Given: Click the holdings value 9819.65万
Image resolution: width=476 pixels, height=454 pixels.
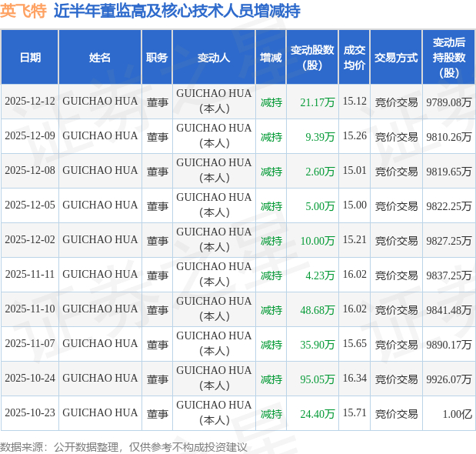Looking at the screenshot, I should (448, 172).
